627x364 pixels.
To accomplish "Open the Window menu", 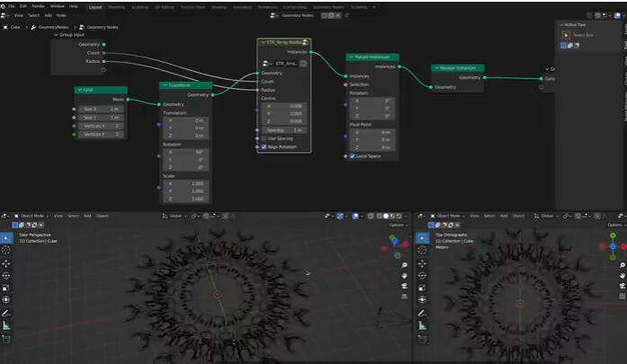I will pos(58,6).
